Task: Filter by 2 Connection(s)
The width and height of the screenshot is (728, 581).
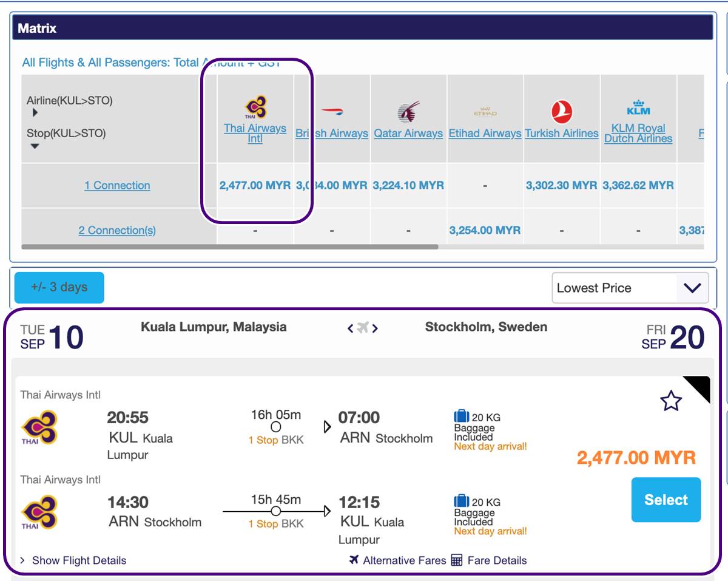Action: pos(117,231)
